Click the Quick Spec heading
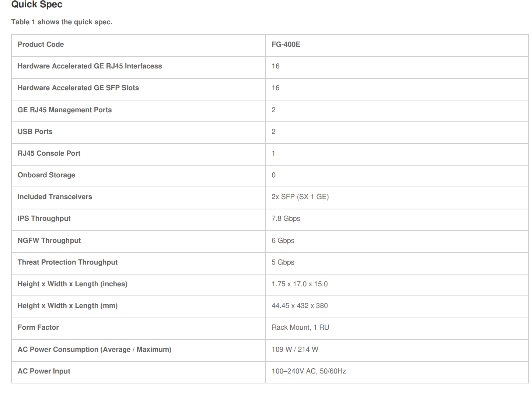 click(37, 5)
